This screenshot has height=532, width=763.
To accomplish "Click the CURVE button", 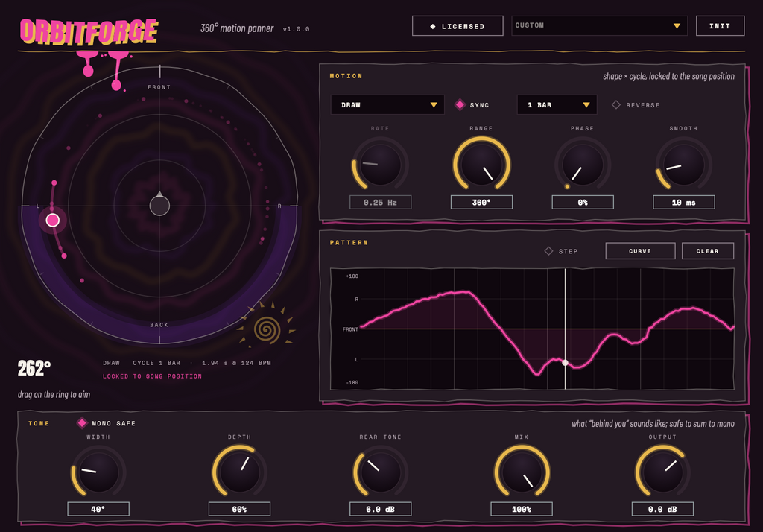I will tap(640, 250).
